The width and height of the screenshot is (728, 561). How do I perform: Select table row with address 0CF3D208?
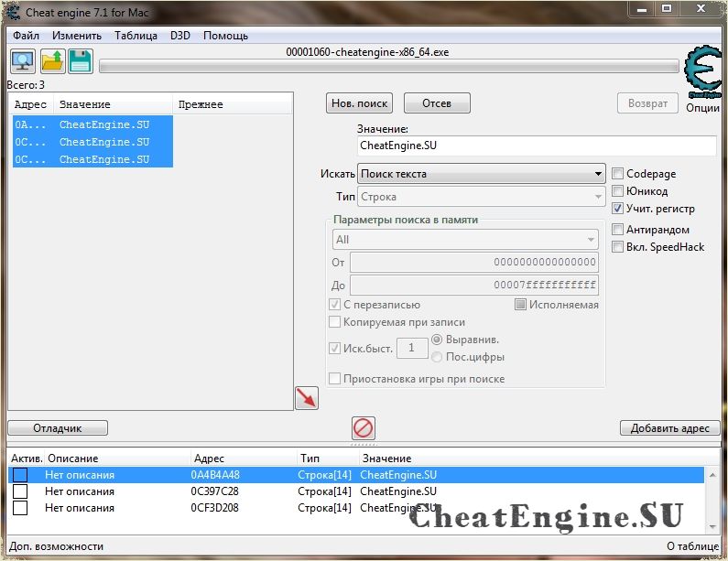(356, 508)
